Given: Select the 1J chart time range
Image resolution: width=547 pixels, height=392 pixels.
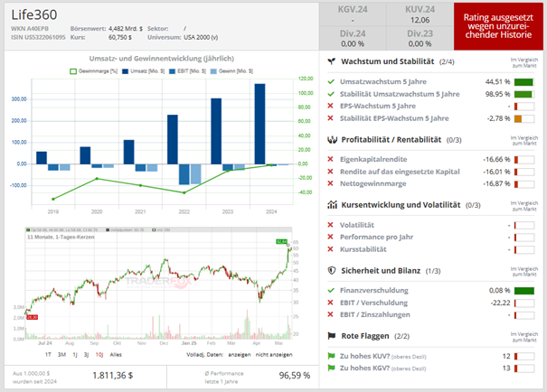Looking at the screenshot, I should tap(75, 355).
